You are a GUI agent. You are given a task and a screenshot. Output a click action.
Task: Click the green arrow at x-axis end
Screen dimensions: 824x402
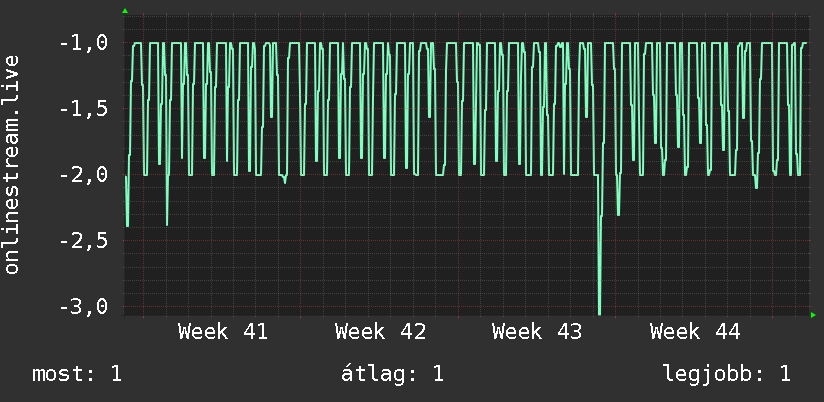(813, 315)
